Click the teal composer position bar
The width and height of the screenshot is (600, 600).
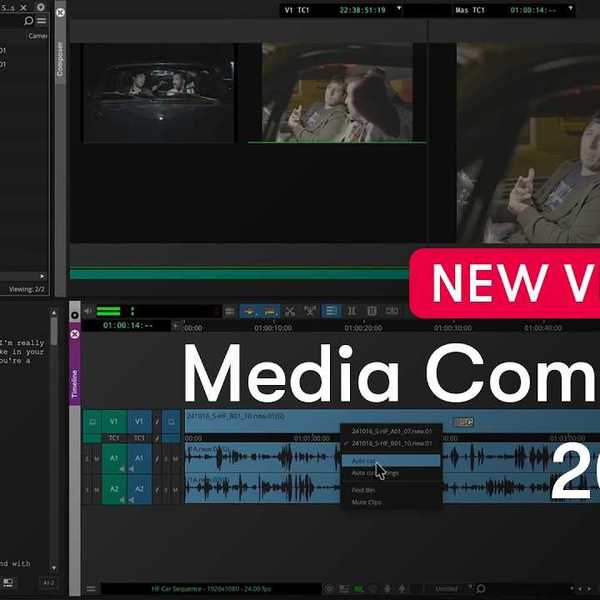pos(239,274)
